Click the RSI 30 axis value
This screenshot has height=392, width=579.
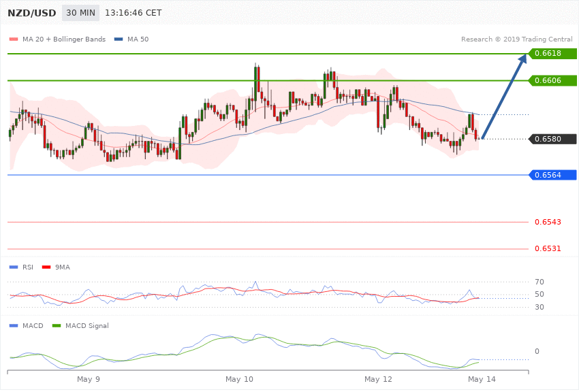(539, 307)
